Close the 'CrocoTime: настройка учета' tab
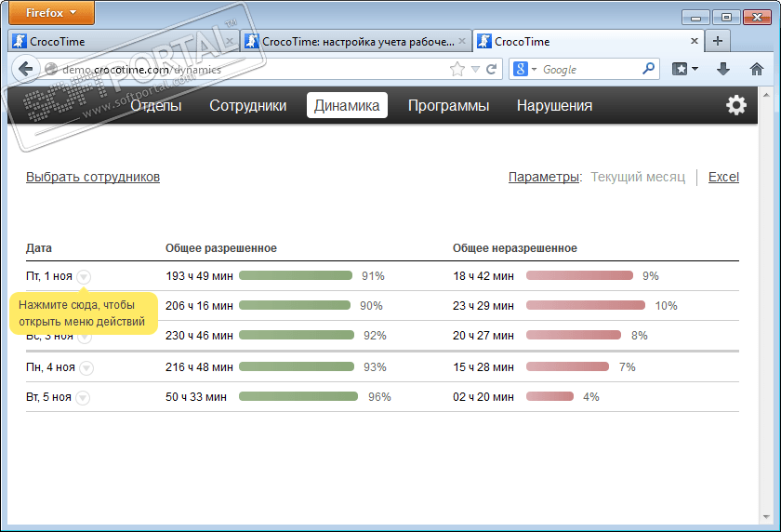 (x=462, y=41)
